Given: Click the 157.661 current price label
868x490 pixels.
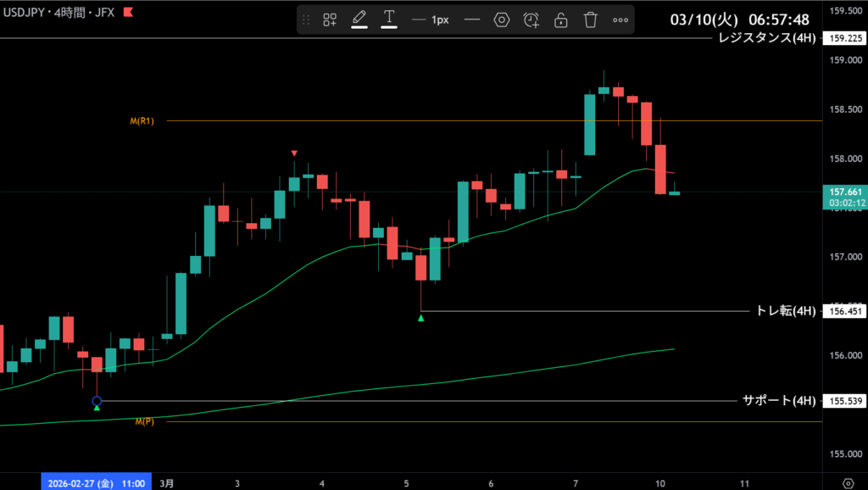Looking at the screenshot, I should (x=847, y=192).
